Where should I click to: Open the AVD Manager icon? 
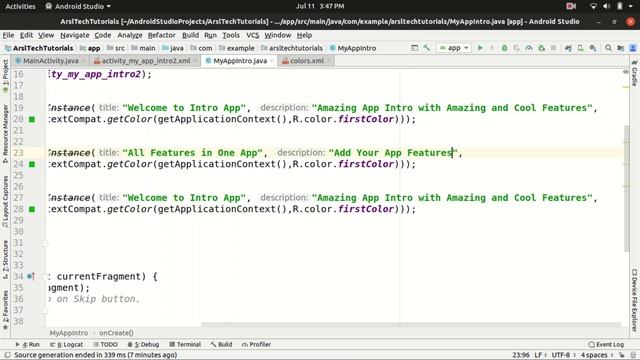pos(580,48)
